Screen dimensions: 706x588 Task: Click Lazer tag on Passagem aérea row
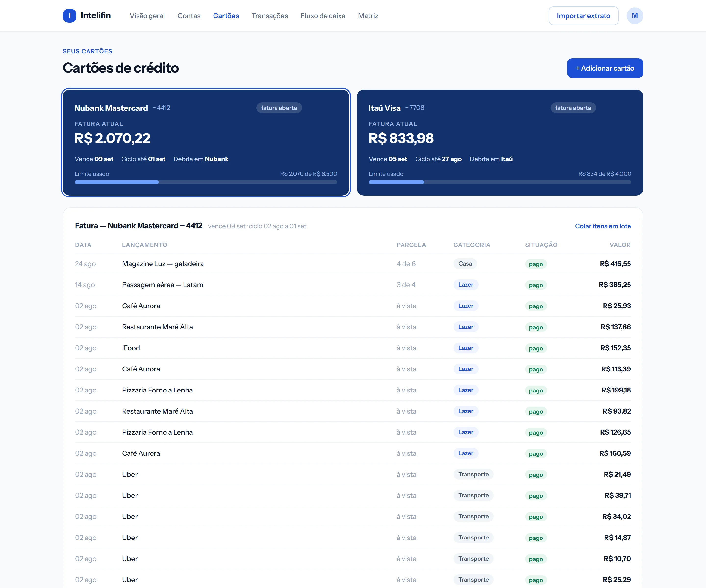point(466,285)
